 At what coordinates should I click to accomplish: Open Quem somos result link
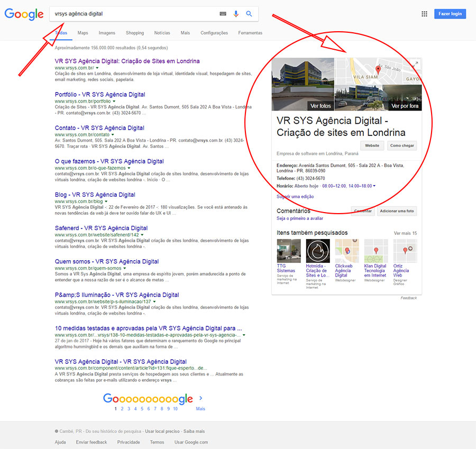(x=106, y=261)
